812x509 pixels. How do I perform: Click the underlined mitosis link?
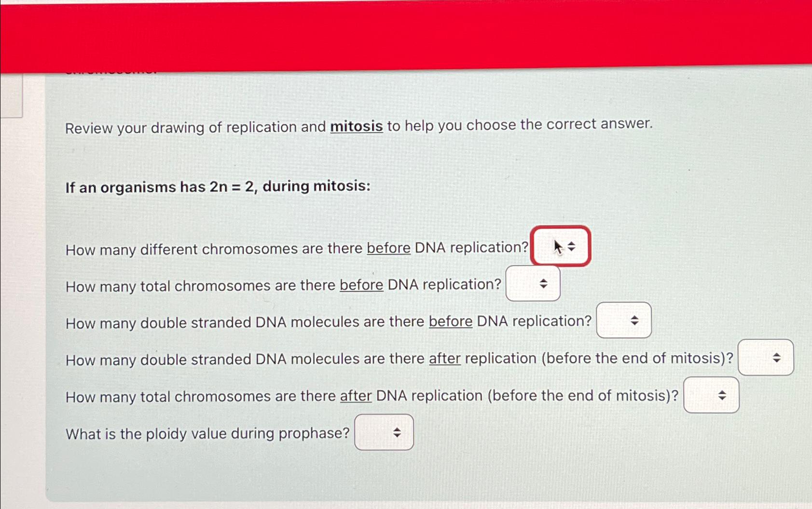click(356, 126)
